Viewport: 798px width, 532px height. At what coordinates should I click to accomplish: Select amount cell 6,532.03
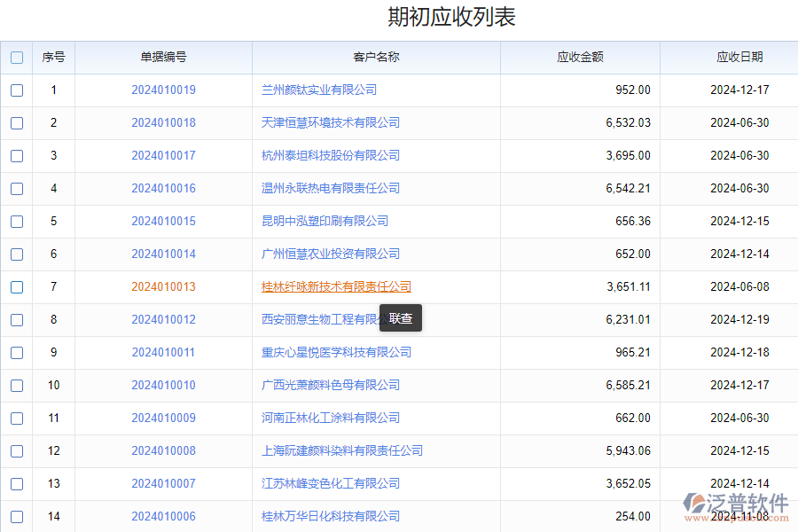[628, 123]
